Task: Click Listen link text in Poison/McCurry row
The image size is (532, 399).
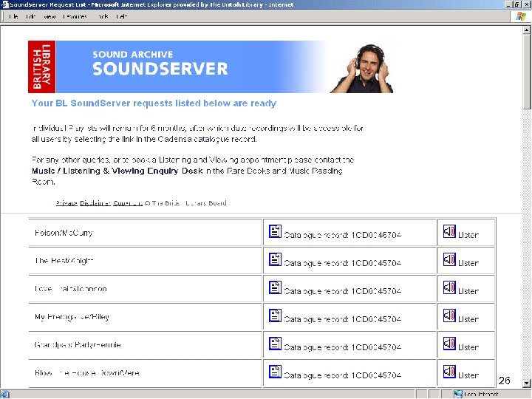Action: [468, 235]
